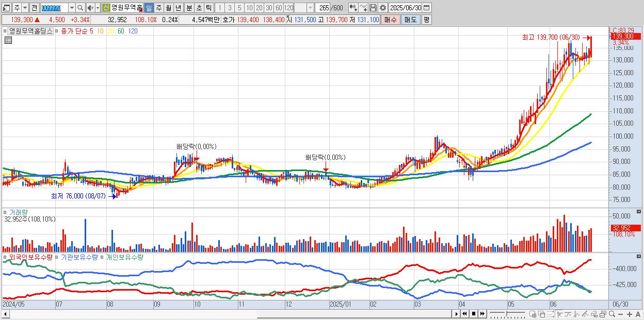Click the stacked chart windows icon in bottom bar
This screenshot has width=644, height=320.
[603, 314]
